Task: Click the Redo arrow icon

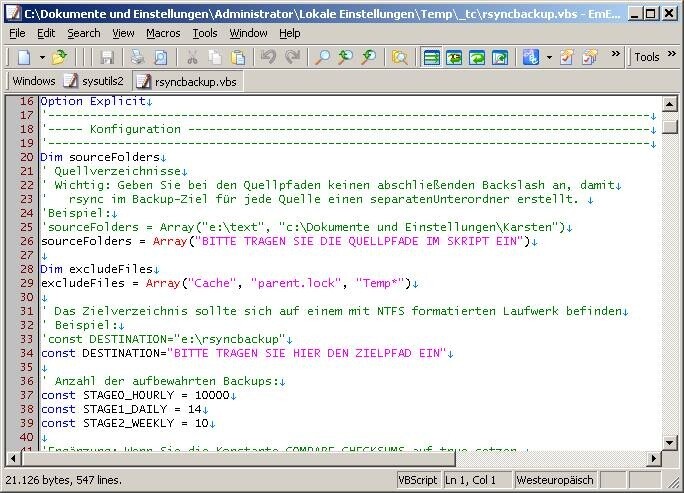Action: 292,57
